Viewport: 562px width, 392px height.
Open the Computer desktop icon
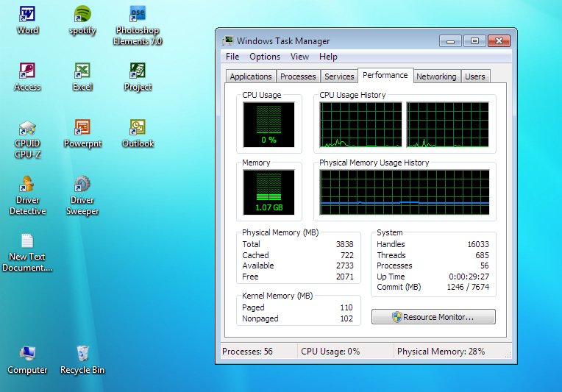[27, 360]
